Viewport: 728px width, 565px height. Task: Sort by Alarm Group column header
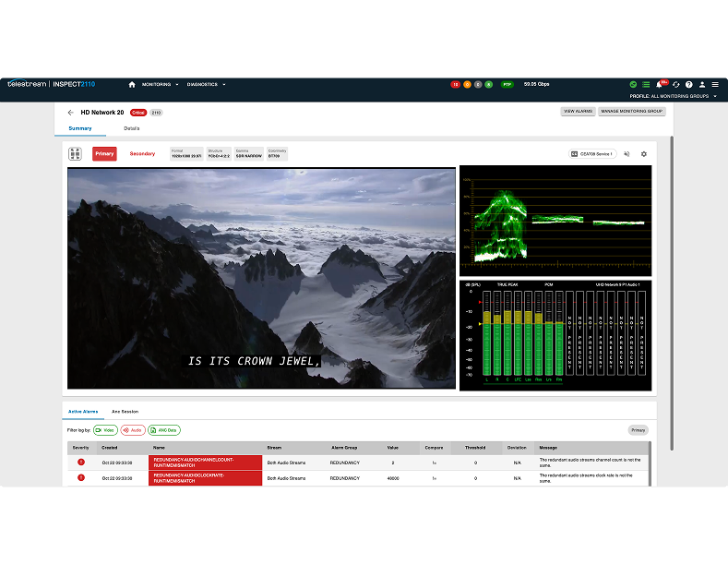click(344, 448)
